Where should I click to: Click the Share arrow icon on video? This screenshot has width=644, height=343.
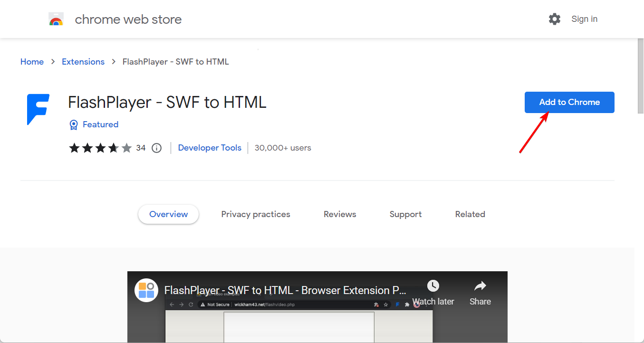click(480, 286)
